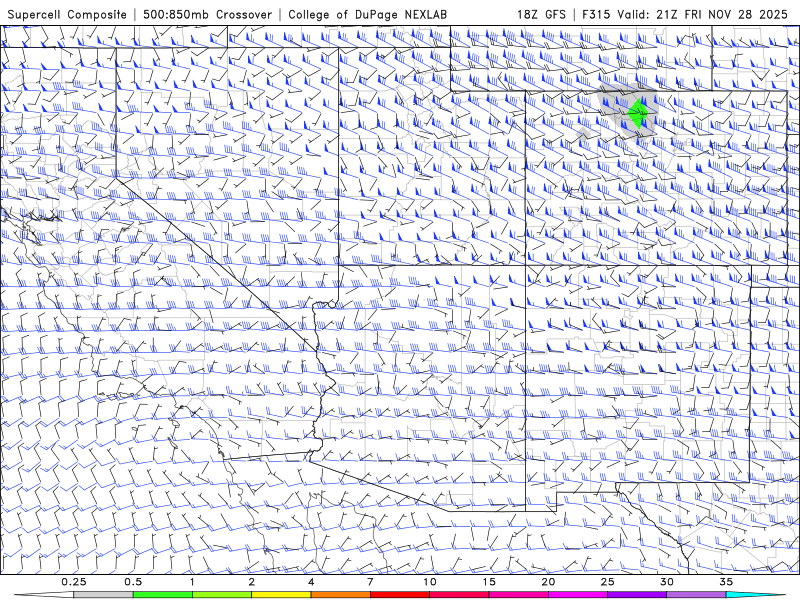Click the '15' legend value
The image size is (800, 600).
tap(489, 582)
